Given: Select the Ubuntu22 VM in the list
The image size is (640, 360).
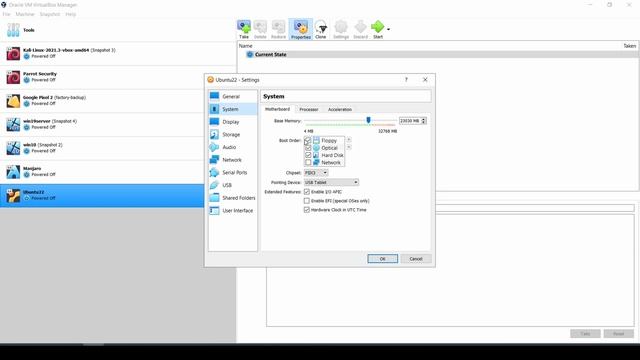Looking at the screenshot, I should coord(102,196).
